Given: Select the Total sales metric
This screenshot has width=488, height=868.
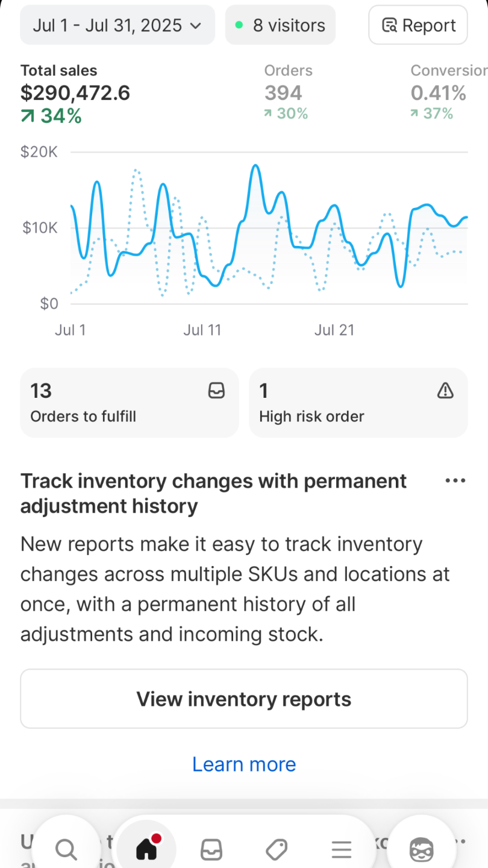Looking at the screenshot, I should click(x=75, y=93).
